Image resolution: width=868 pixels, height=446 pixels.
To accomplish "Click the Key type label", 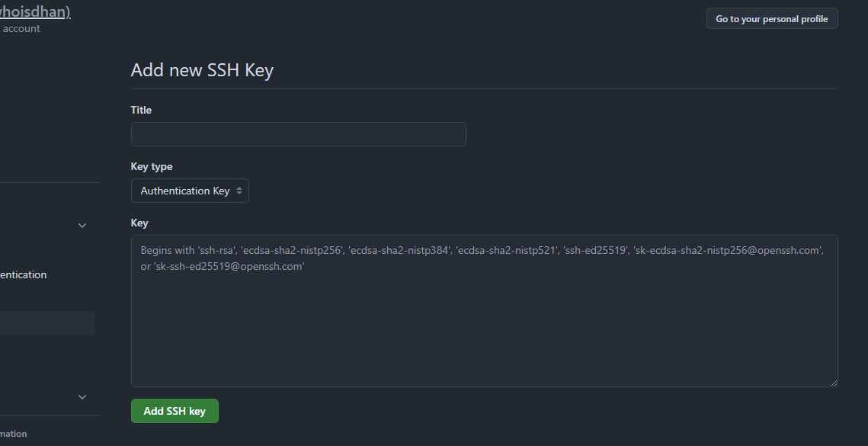I will click(x=152, y=166).
